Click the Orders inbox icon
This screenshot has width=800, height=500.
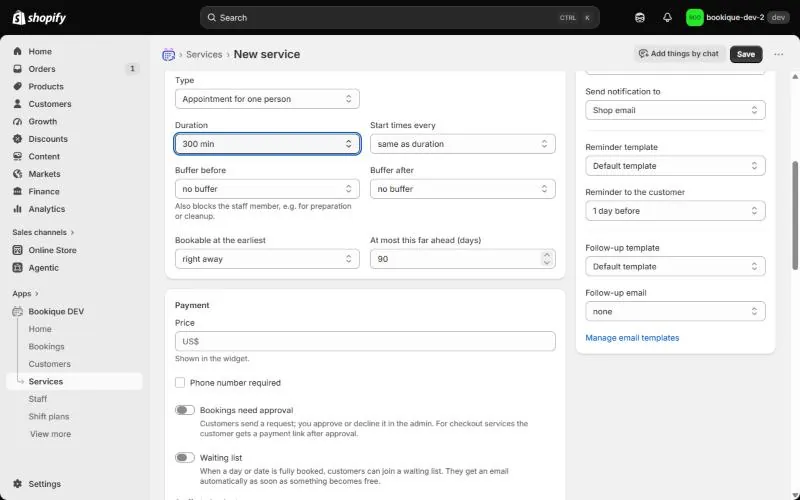(x=18, y=69)
